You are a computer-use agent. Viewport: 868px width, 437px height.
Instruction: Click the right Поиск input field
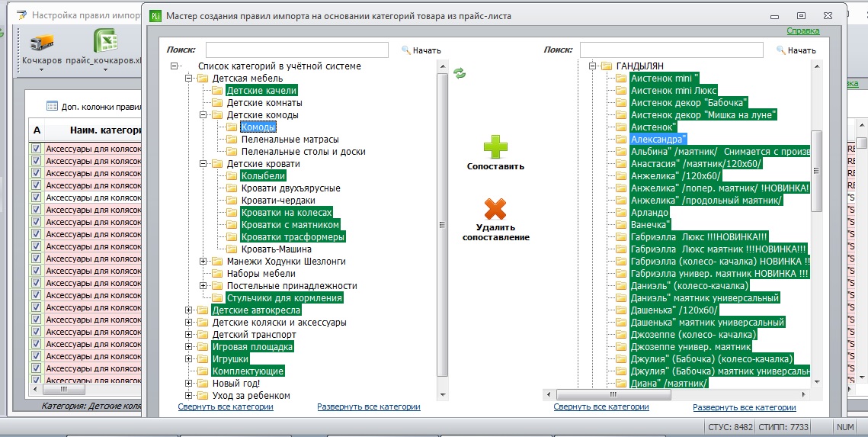671,50
